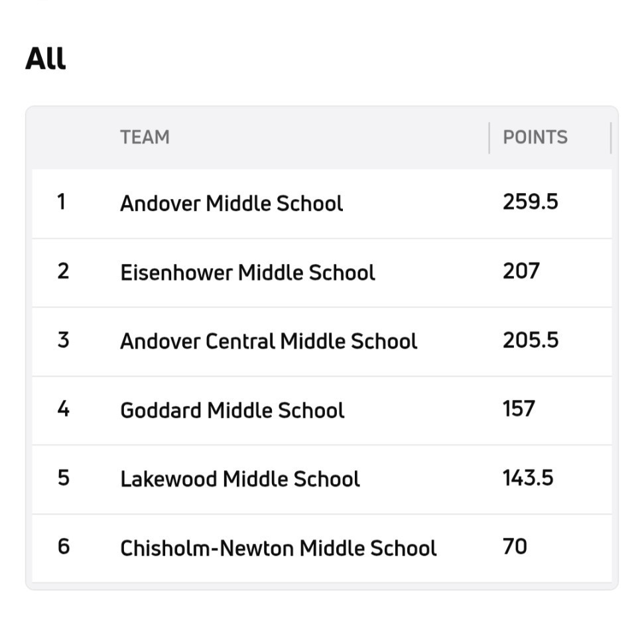Screen dimensions: 644x644
Task: Open Goddard Middle School team link
Action: tap(232, 410)
